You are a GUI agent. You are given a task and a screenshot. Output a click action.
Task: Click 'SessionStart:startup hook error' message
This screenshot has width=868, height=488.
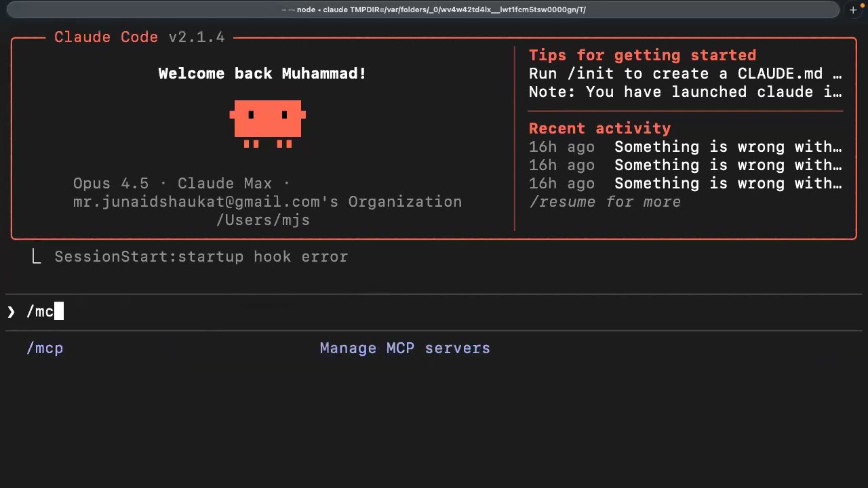click(201, 257)
